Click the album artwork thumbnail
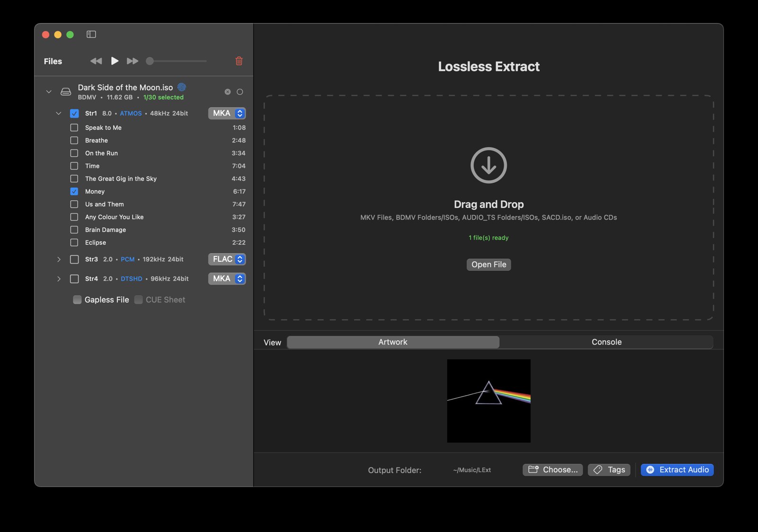Viewport: 758px width, 532px height. pos(489,401)
